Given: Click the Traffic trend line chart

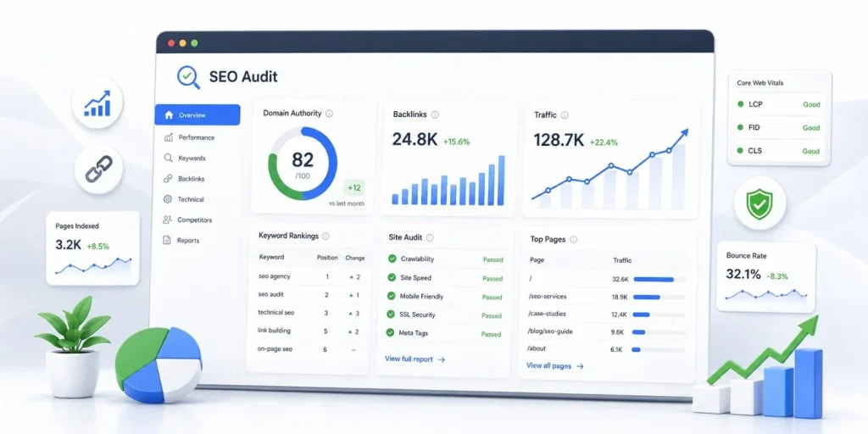Looking at the screenshot, I should [x=610, y=169].
